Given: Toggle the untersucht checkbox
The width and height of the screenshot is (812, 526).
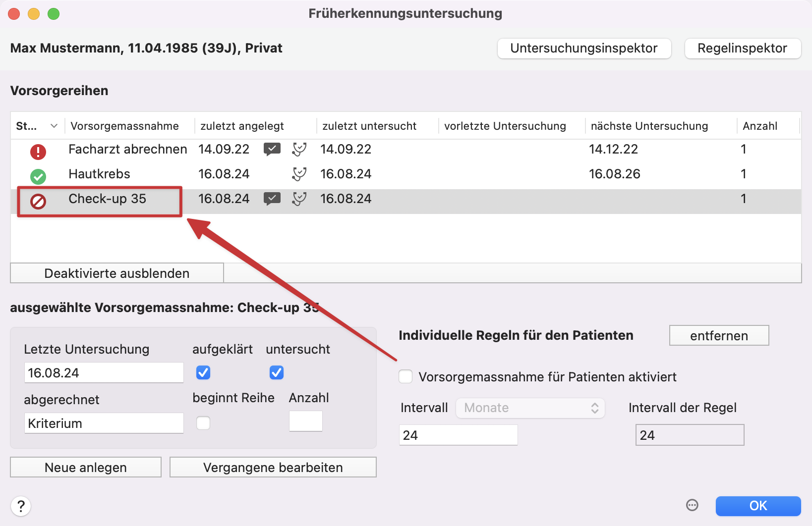Looking at the screenshot, I should (277, 372).
